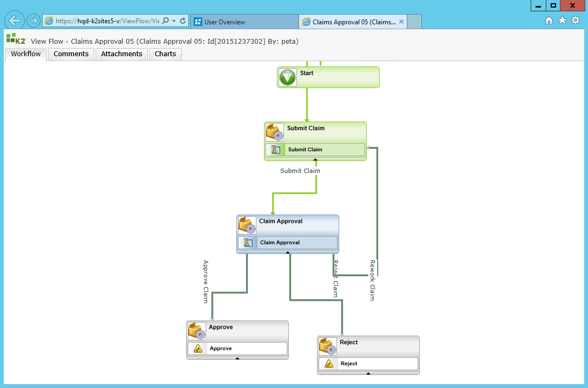588x388 pixels.
Task: Open the address bar search dropdown arrow
Action: tap(174, 21)
